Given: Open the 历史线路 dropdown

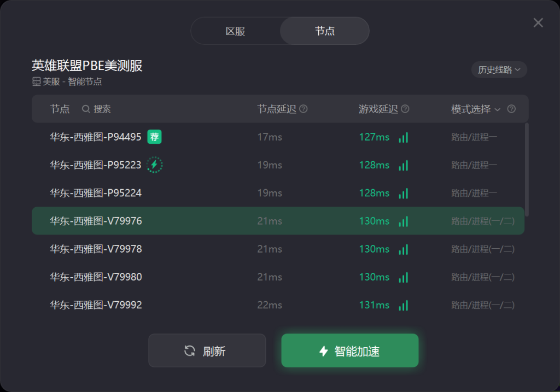Looking at the screenshot, I should click(x=499, y=69).
